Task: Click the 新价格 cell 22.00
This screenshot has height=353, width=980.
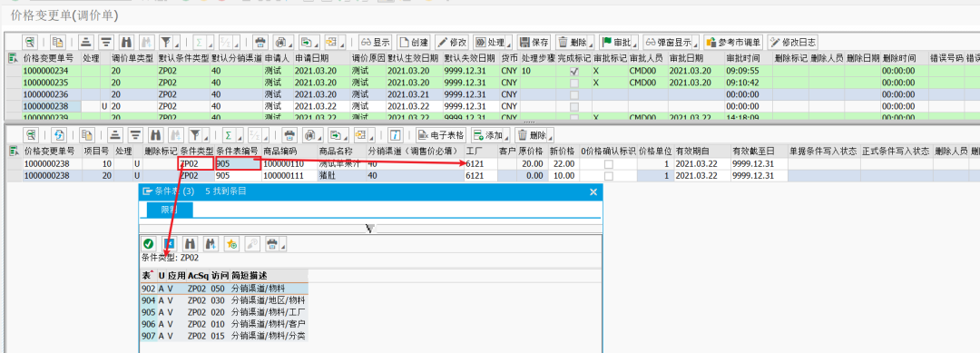Action: (x=563, y=163)
